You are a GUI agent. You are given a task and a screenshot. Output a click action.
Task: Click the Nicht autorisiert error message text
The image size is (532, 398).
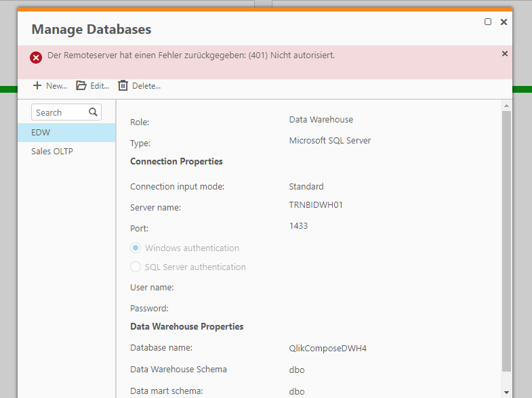pos(191,55)
